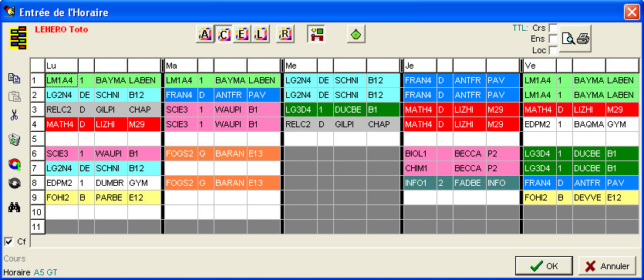Click the red LEHERO Toto name label
The height and width of the screenshot is (280, 644).
click(62, 29)
